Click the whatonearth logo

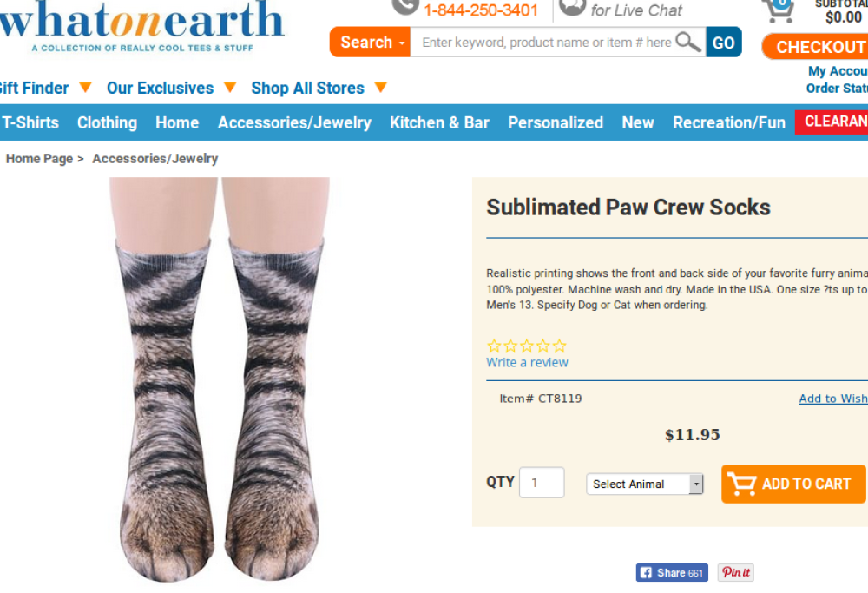[143, 23]
